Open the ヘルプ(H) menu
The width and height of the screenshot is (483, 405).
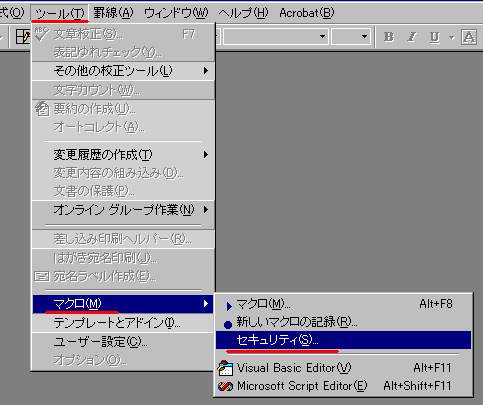(x=243, y=13)
